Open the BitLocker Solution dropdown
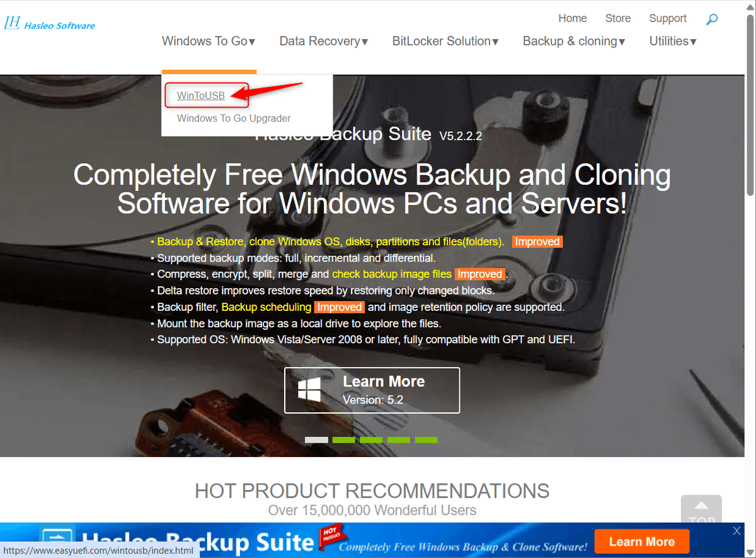This screenshot has height=558, width=756. pyautogui.click(x=445, y=42)
